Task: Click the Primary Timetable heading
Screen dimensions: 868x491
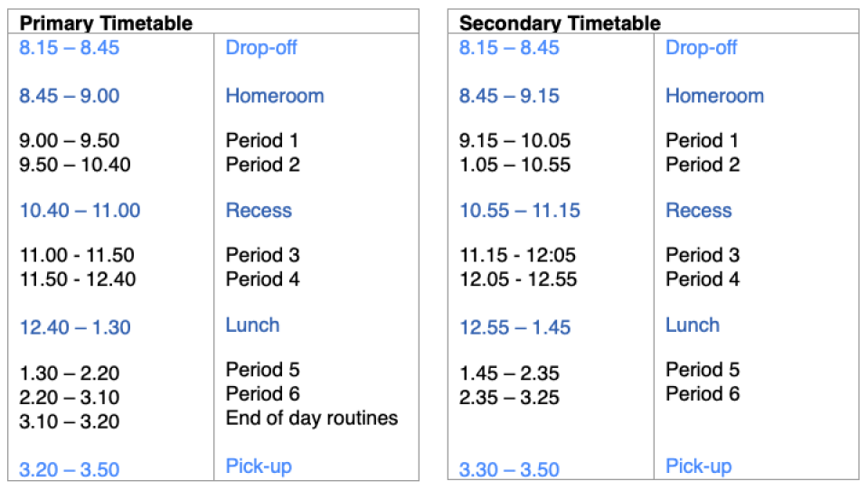Action: point(106,24)
